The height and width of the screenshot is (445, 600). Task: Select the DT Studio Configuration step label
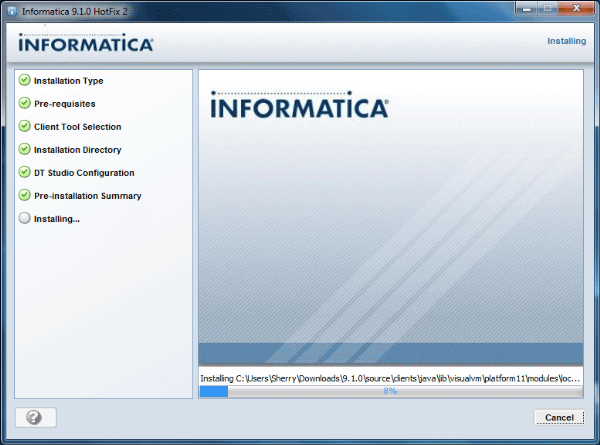[84, 173]
